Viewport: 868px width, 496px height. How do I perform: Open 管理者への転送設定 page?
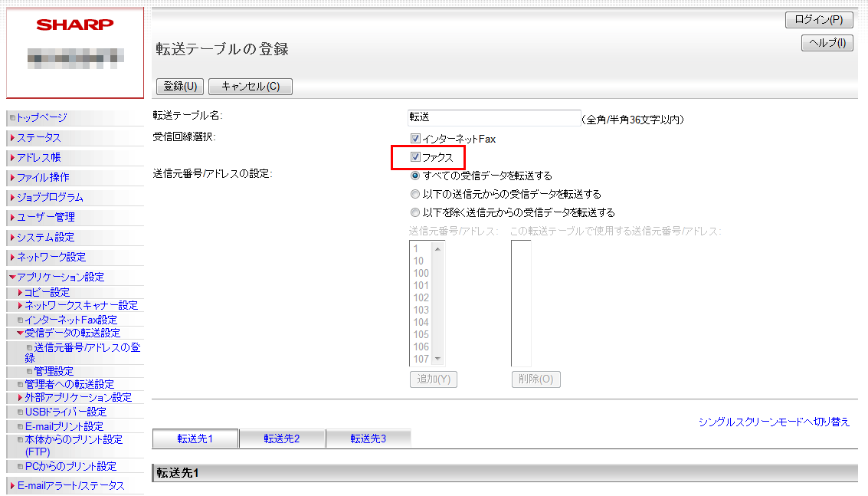pyautogui.click(x=69, y=384)
